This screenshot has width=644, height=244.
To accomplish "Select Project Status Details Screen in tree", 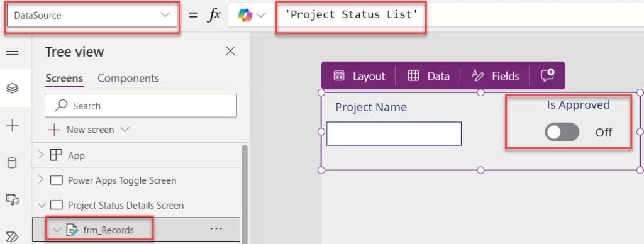I will [126, 205].
